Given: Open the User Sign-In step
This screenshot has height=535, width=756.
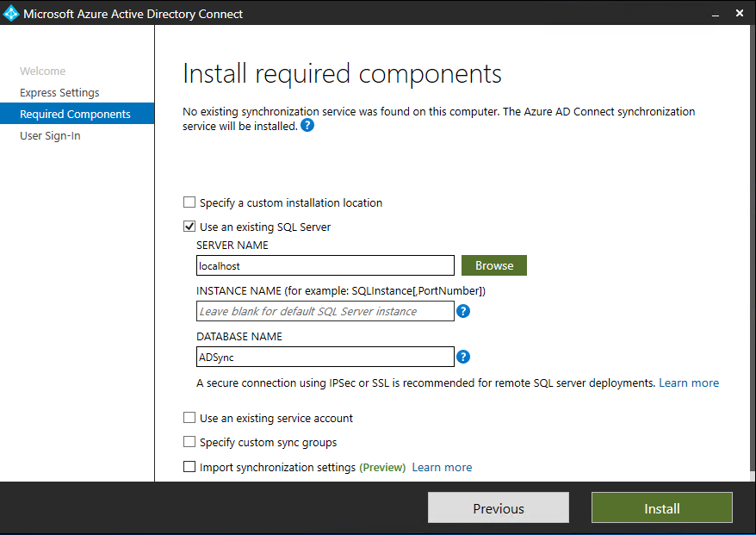Looking at the screenshot, I should click(x=50, y=135).
